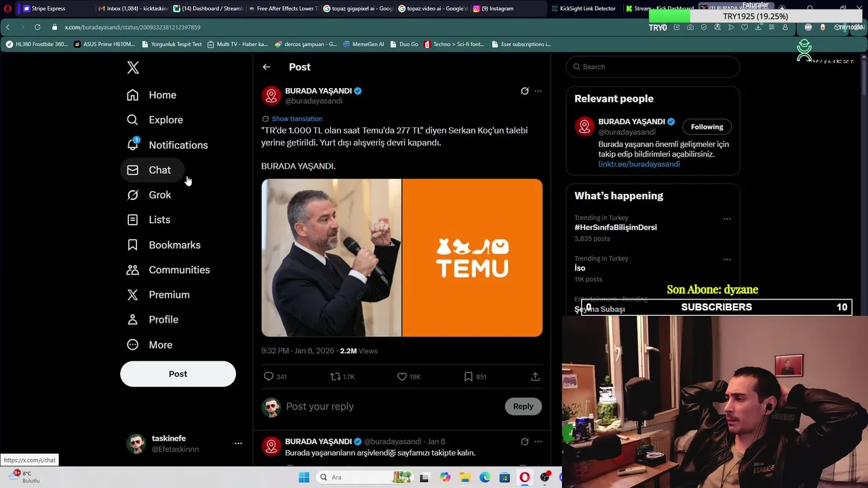
Task: Click the Grok icon on the reply post
Action: coord(525,442)
